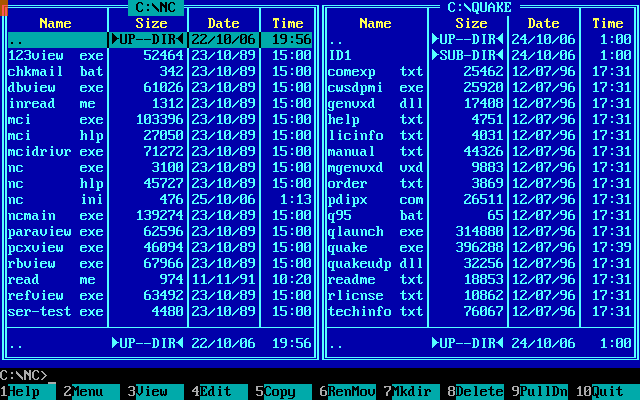640x400 pixels.
Task: Select the file pcxview exe
Action: tap(160, 247)
